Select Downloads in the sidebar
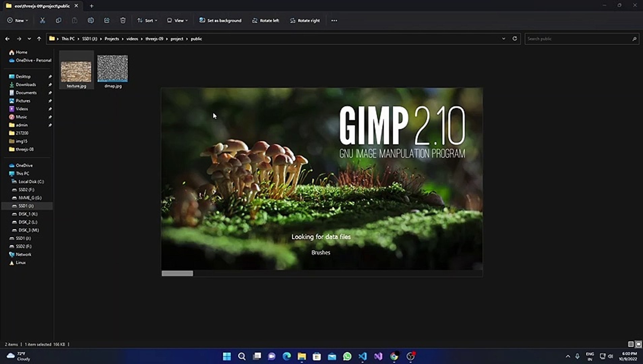 coord(26,85)
